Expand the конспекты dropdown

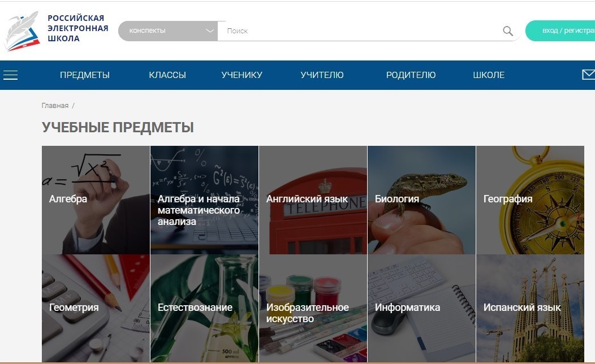click(x=168, y=31)
